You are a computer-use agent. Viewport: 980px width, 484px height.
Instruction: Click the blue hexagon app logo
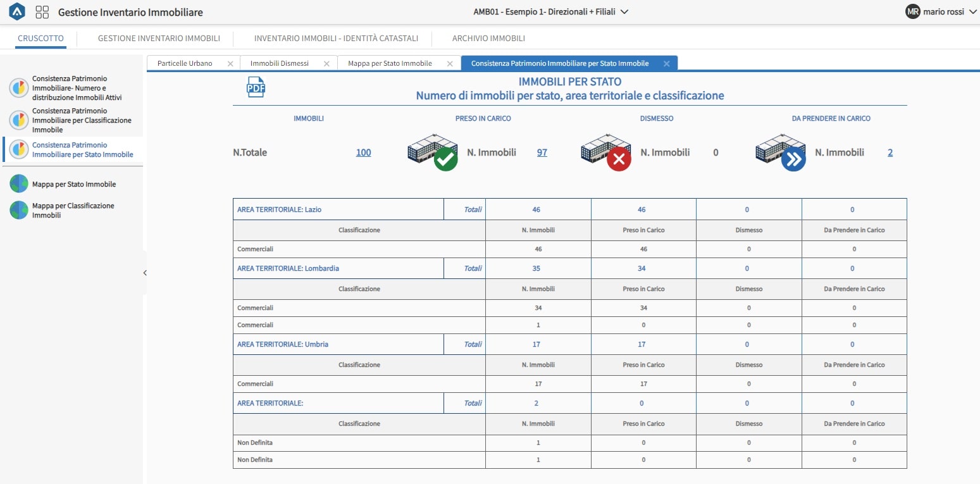(18, 11)
